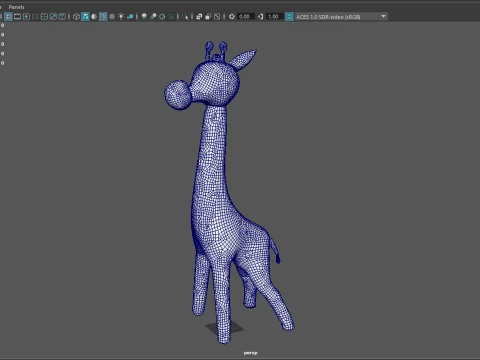Click the persp camera label
The height and width of the screenshot is (360, 480).
point(250,353)
